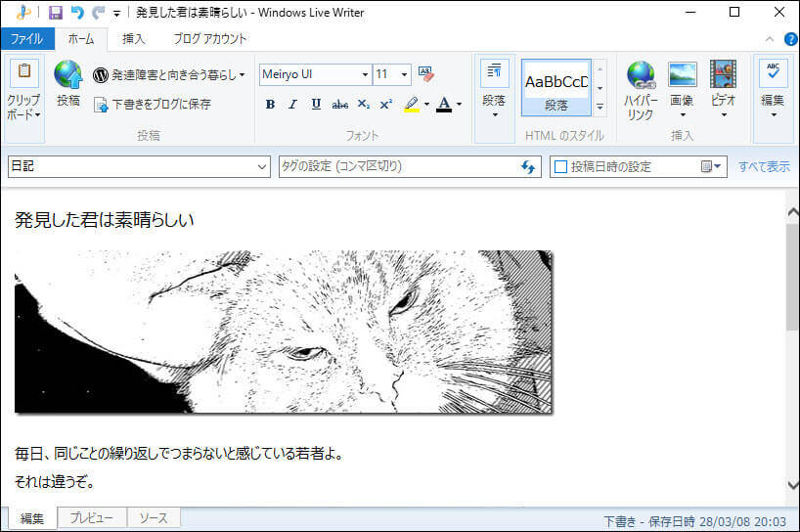Switch to the ブログ アカウント ribbon tab
Viewport: 800px width, 532px height.
point(209,39)
